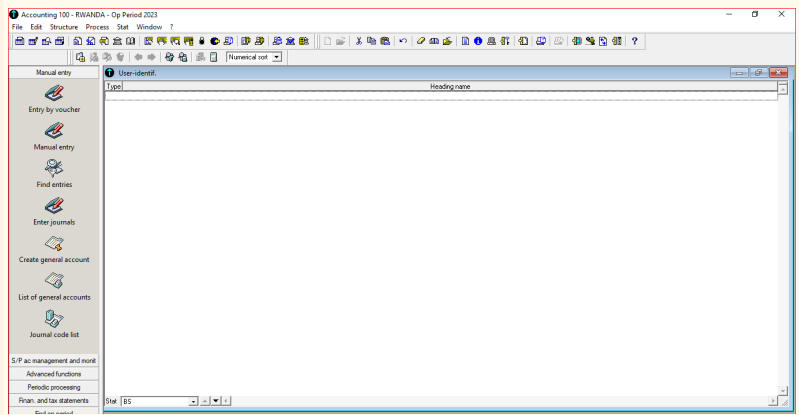This screenshot has height=415, width=799.
Task: Click the calculator icon beside Numerical sort
Action: [214, 57]
